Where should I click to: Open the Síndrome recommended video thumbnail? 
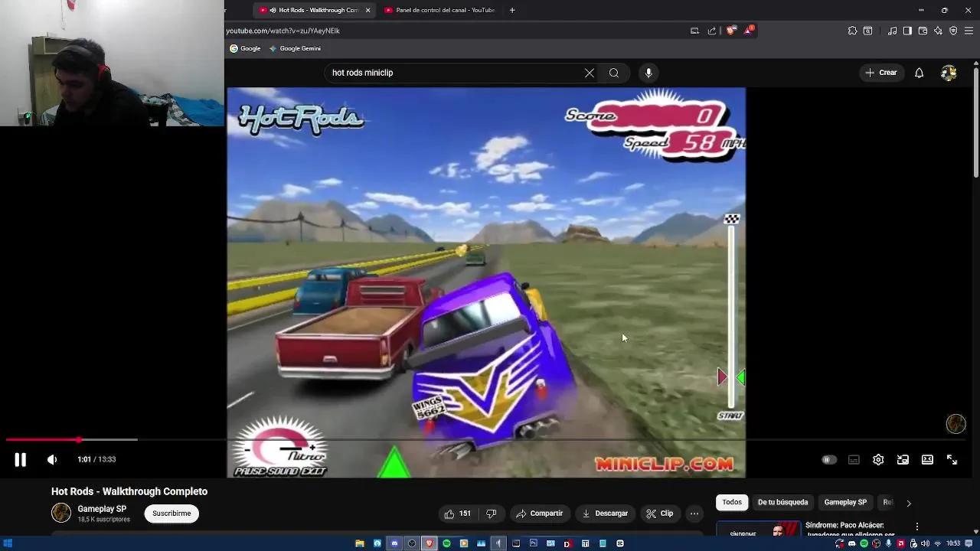pyautogui.click(x=758, y=529)
